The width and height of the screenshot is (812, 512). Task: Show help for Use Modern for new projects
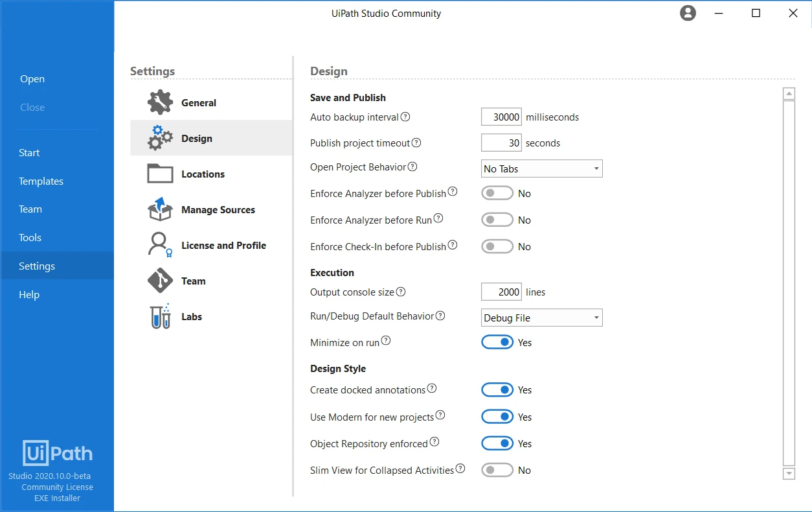[x=440, y=415]
